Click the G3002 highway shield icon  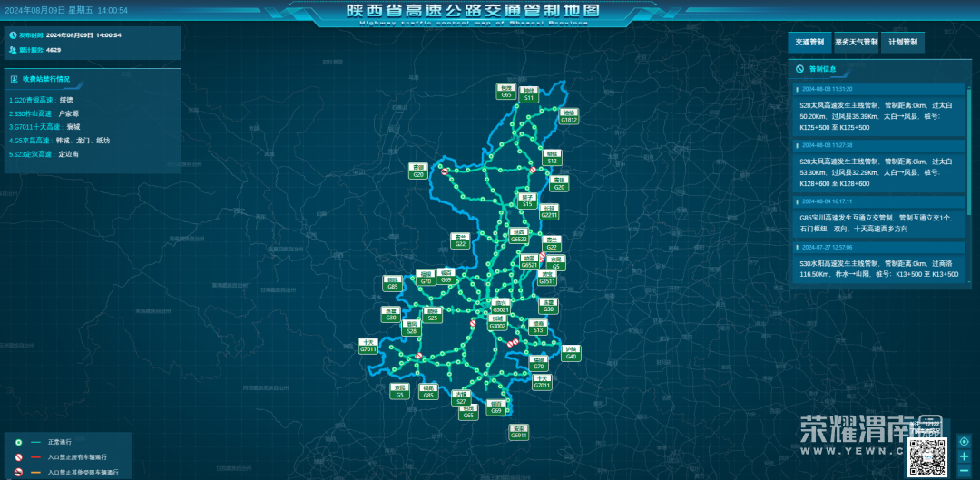498,323
